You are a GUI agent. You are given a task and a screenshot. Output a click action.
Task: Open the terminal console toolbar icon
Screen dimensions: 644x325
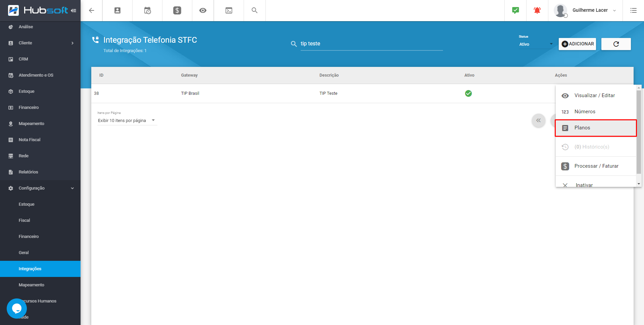(229, 10)
